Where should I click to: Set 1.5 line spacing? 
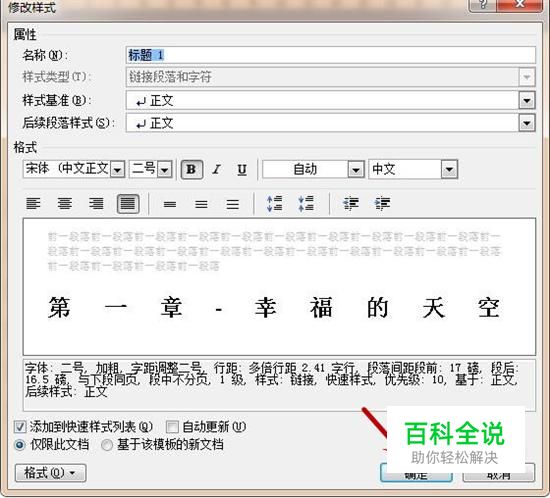[201, 204]
